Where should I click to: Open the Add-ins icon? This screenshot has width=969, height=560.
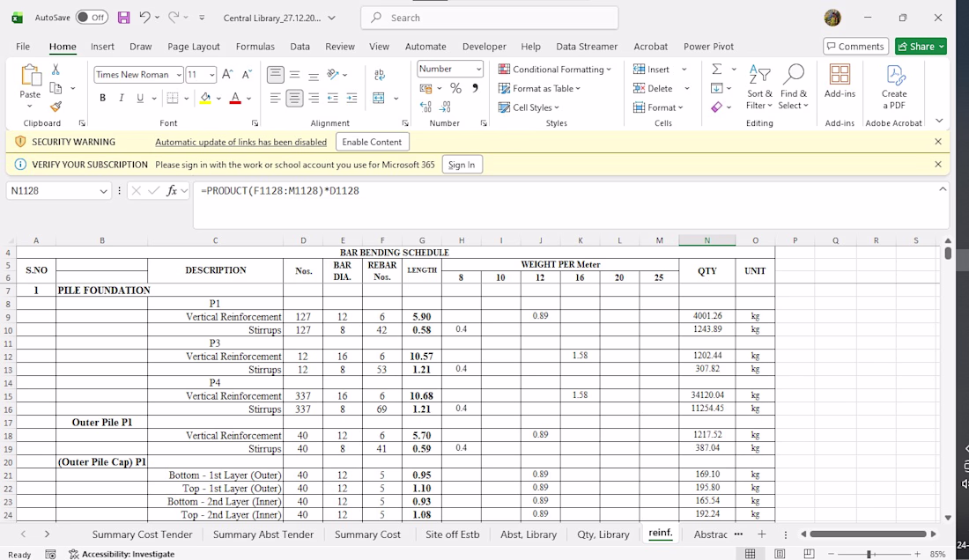(840, 82)
